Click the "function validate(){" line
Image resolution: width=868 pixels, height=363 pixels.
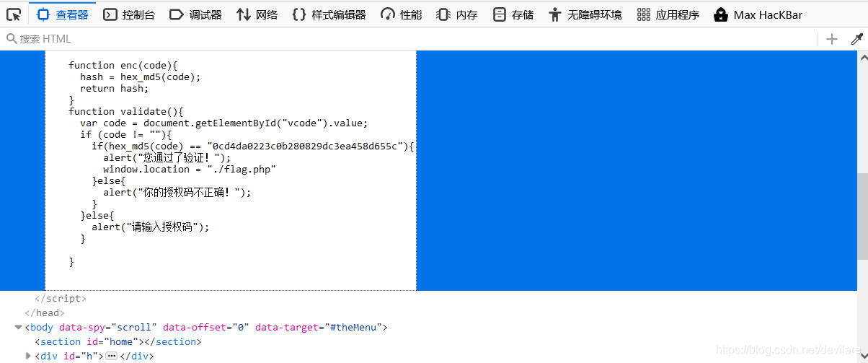pyautogui.click(x=126, y=111)
